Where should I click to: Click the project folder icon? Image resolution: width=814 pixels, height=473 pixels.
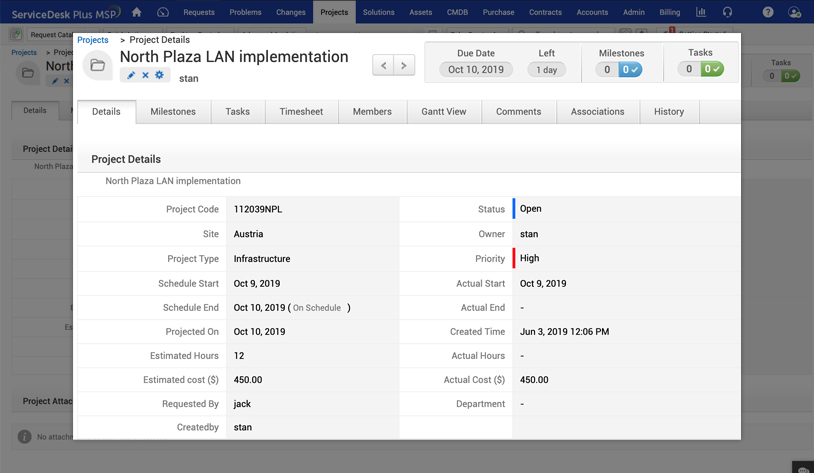(97, 66)
